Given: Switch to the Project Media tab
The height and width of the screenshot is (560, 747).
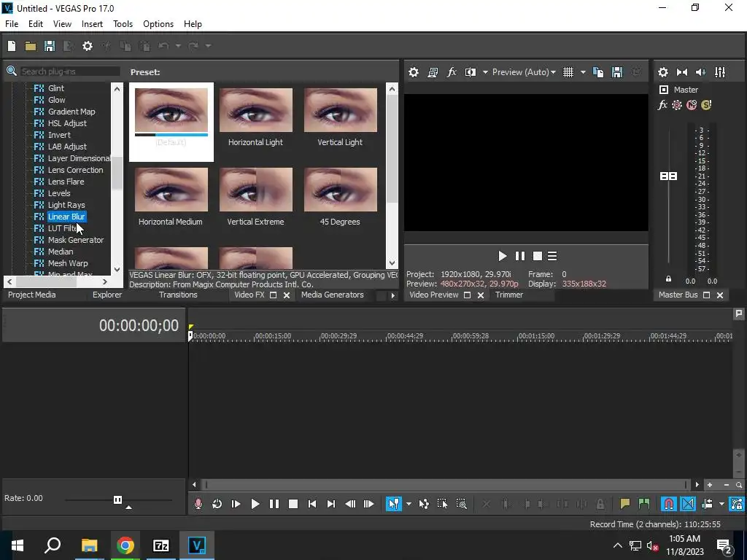Looking at the screenshot, I should click(x=32, y=295).
